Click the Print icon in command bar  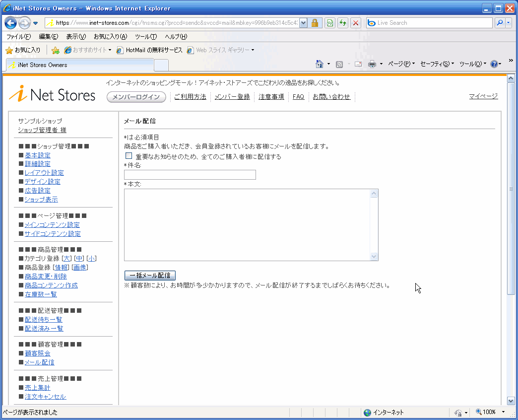coord(372,64)
